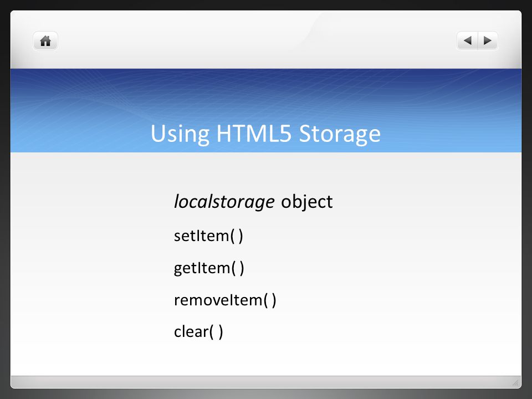532x399 pixels.
Task: Select the getItem( ) line
Action: tap(209, 268)
